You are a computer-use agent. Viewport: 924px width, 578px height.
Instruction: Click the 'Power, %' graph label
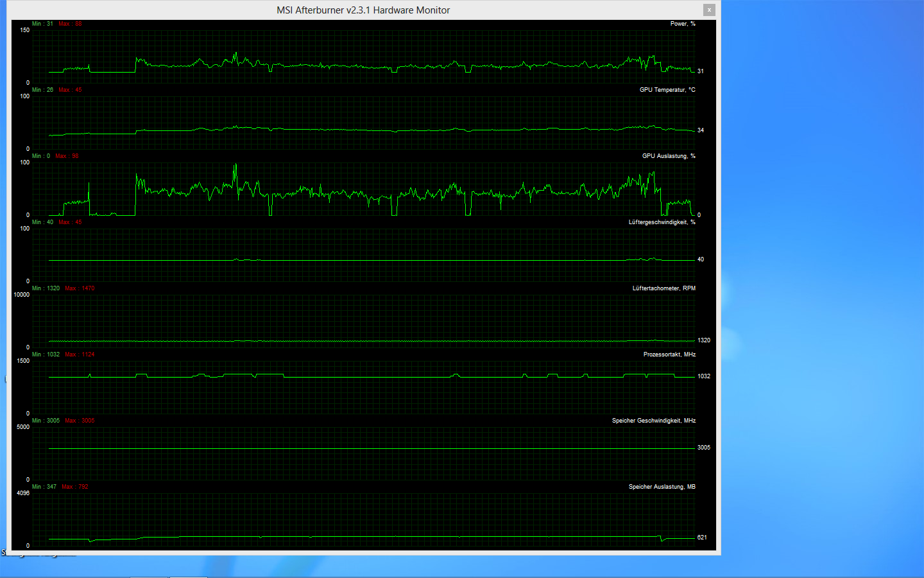point(683,24)
